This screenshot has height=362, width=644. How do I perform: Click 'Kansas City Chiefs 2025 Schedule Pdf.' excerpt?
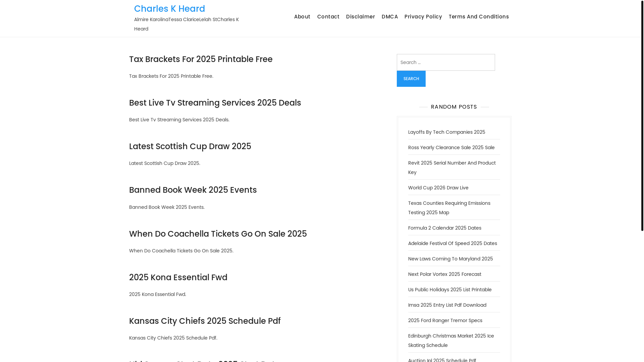(x=173, y=338)
